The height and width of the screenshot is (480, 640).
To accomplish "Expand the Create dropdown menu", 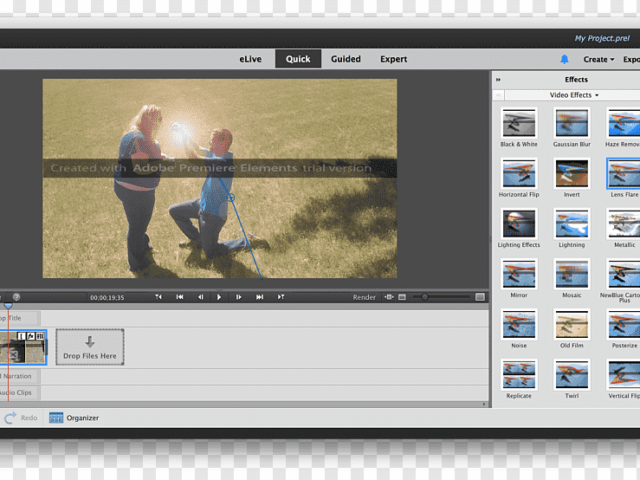I will click(x=598, y=59).
